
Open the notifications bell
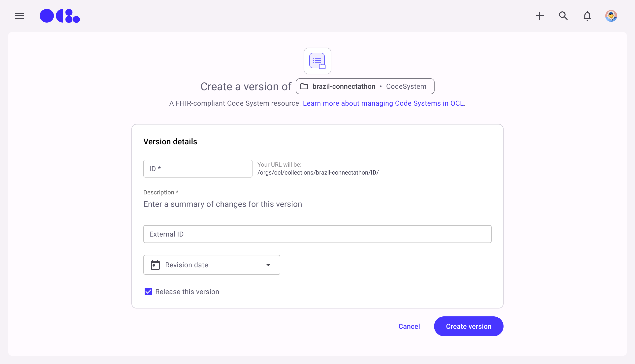(x=587, y=16)
